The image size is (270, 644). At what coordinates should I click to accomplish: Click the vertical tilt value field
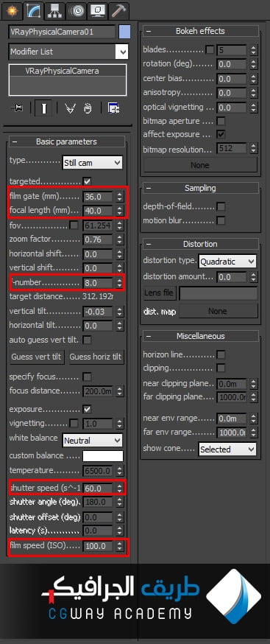click(98, 312)
